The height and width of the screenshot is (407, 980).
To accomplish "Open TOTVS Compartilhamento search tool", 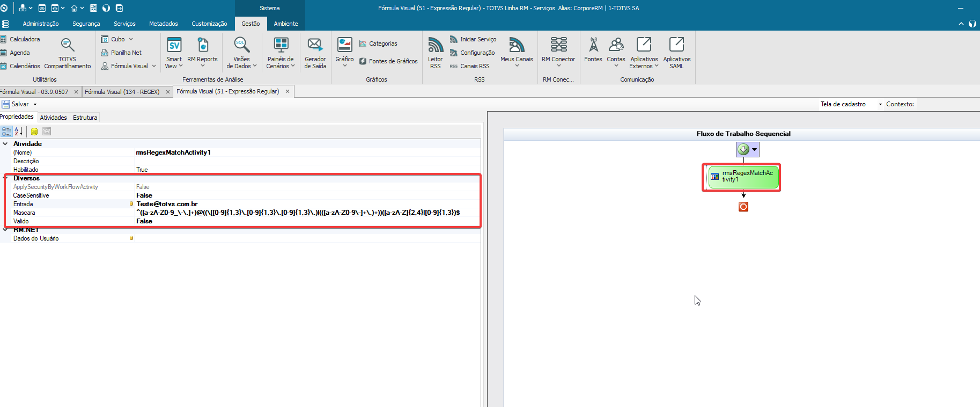I will [x=68, y=53].
